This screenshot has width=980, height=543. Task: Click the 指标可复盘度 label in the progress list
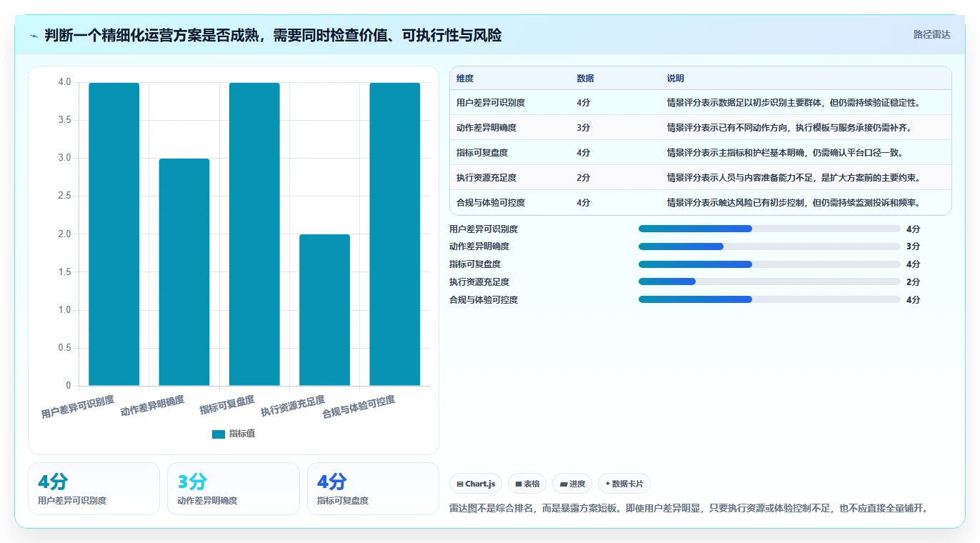475,264
